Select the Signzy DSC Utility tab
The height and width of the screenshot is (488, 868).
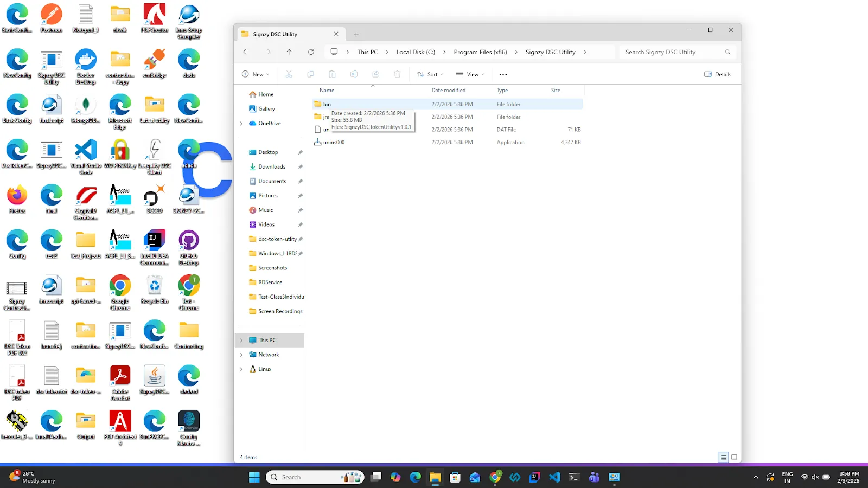tap(290, 34)
